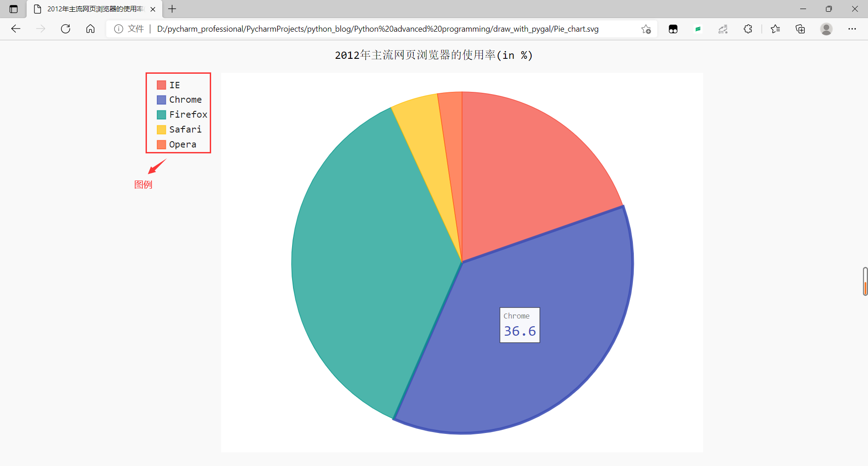Open the browser home page
Viewport: 868px width, 466px height.
coord(90,29)
